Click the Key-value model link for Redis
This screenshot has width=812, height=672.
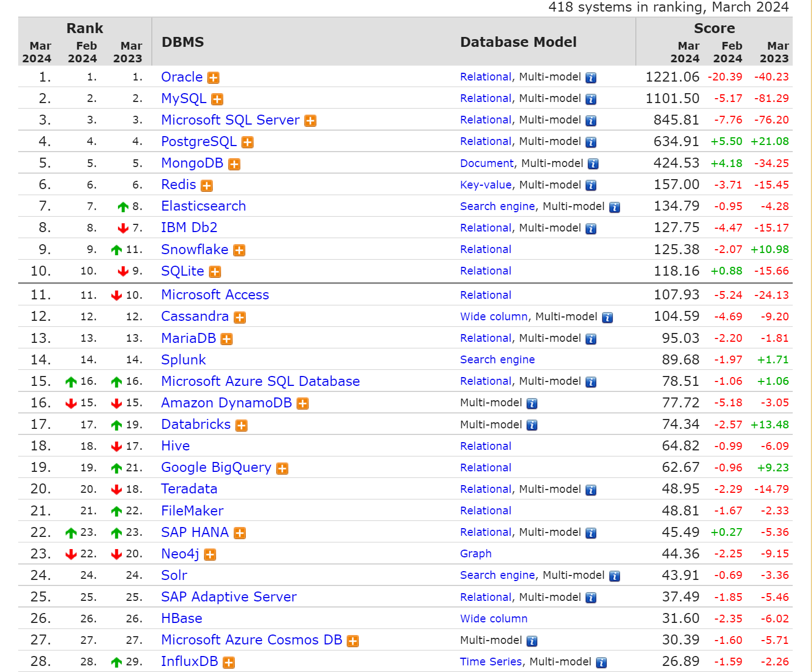coord(486,185)
